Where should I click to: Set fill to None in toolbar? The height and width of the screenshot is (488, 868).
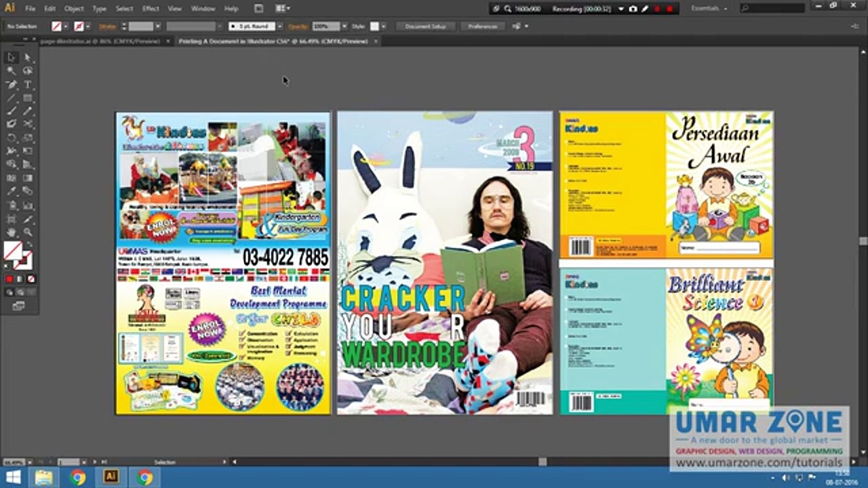31,279
